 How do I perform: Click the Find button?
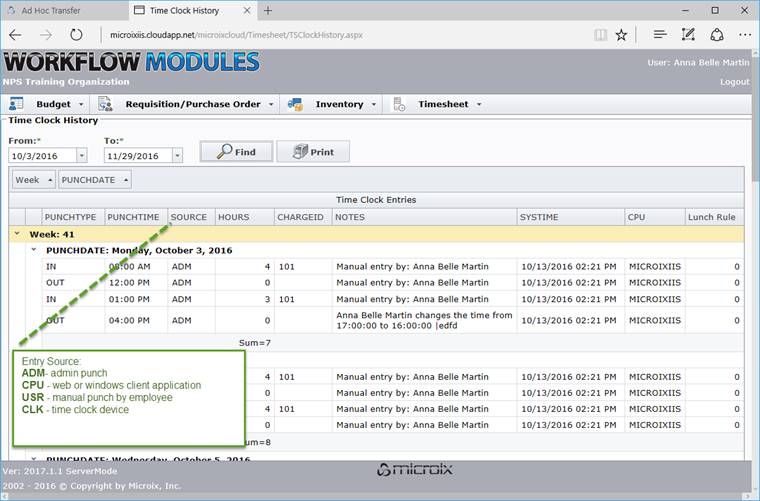(236, 152)
